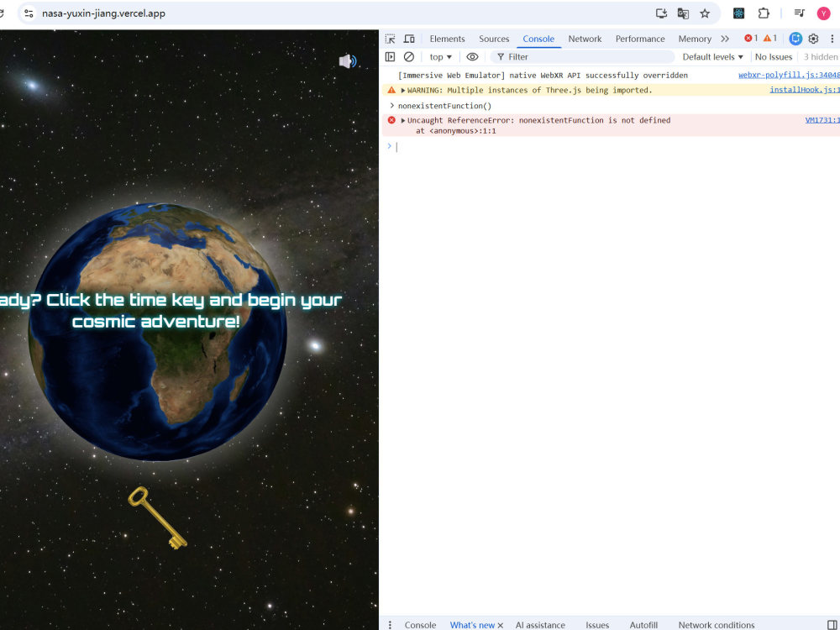Focus the console Filter input

coord(583,57)
